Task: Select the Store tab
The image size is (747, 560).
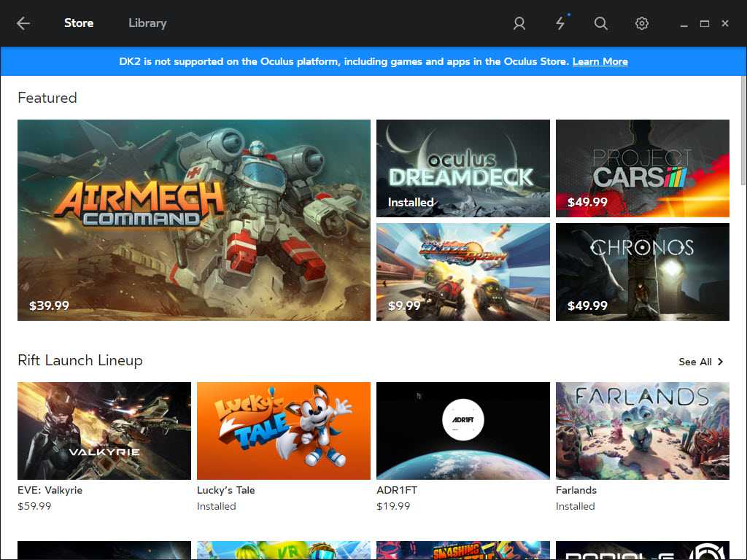Action: click(79, 23)
